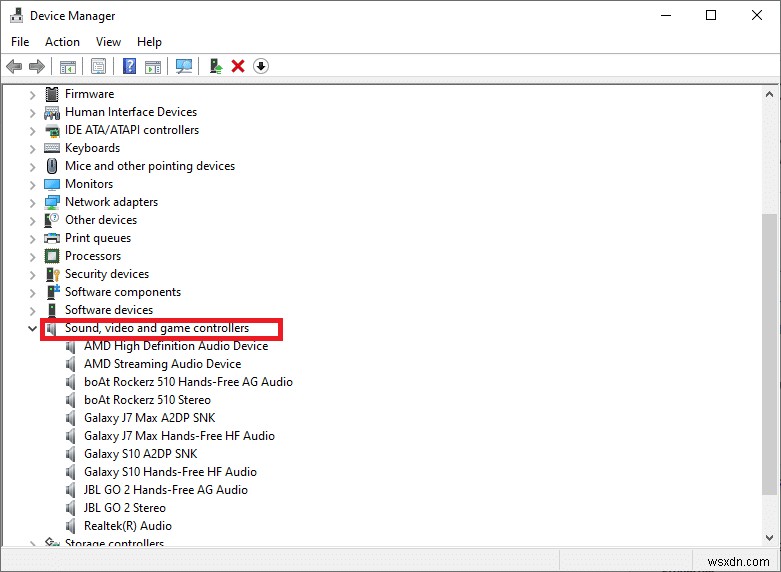
Task: Minimize the Device Manager window
Action: pos(666,15)
